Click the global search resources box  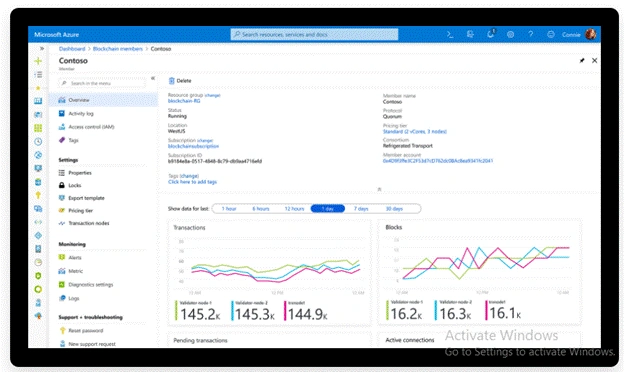pyautogui.click(x=314, y=35)
